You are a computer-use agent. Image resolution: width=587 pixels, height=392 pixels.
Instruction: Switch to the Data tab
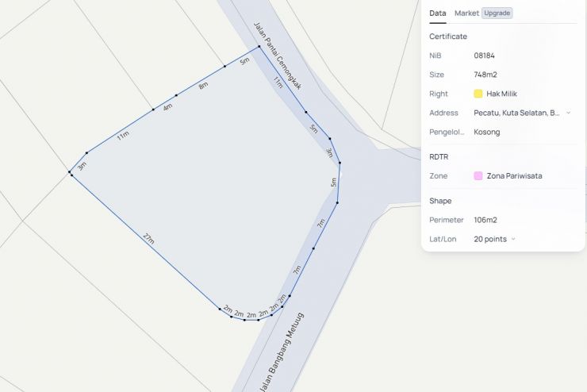437,13
